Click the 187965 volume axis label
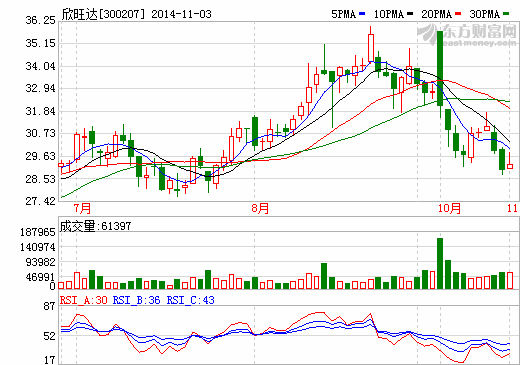520x365 pixels. [38, 232]
